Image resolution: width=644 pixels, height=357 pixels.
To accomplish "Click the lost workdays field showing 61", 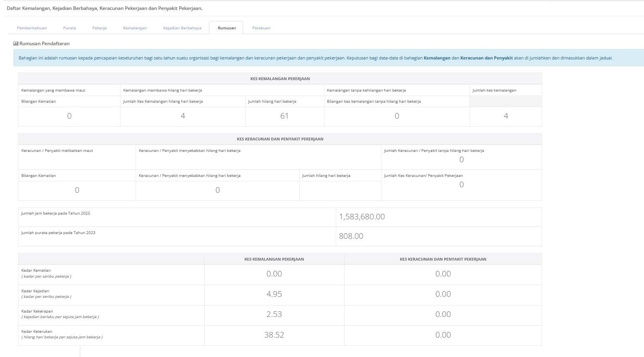I will pyautogui.click(x=284, y=116).
